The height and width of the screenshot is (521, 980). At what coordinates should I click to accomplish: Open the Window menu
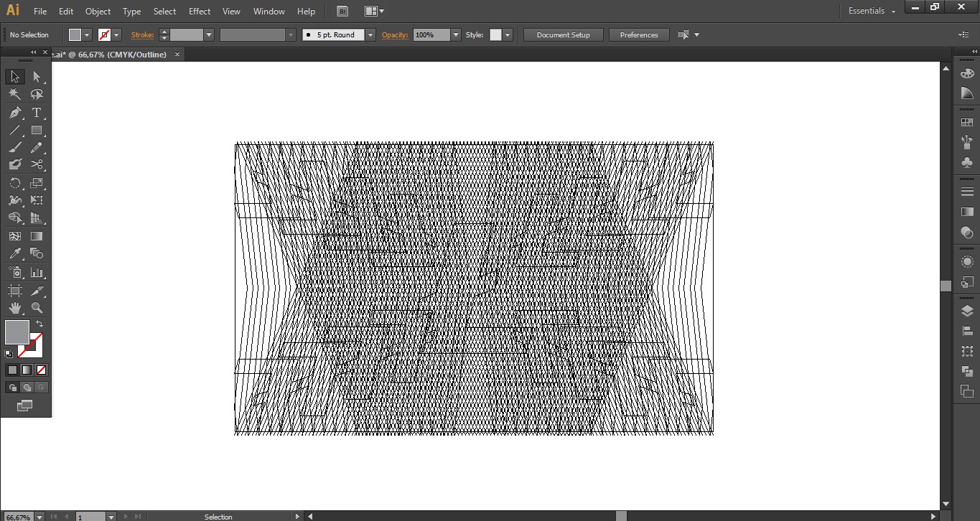269,11
